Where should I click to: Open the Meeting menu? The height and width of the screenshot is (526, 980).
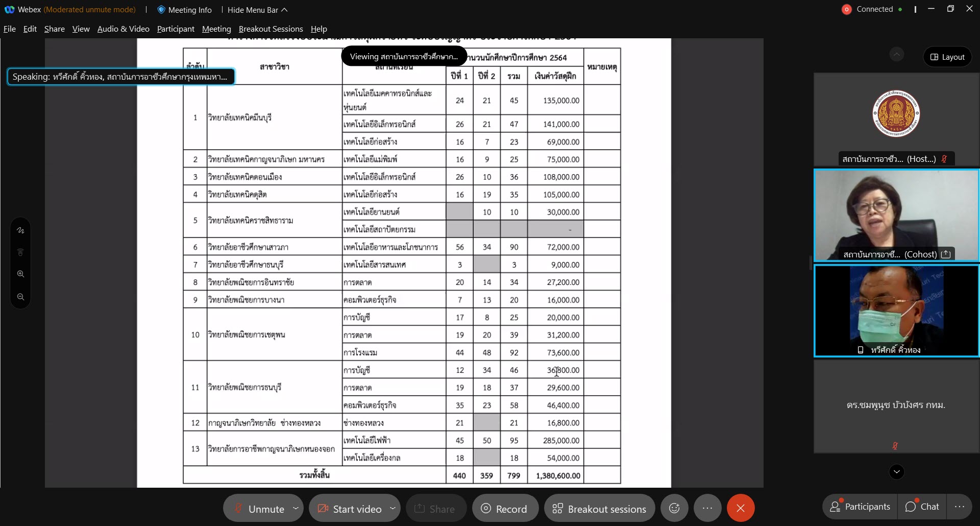click(216, 29)
